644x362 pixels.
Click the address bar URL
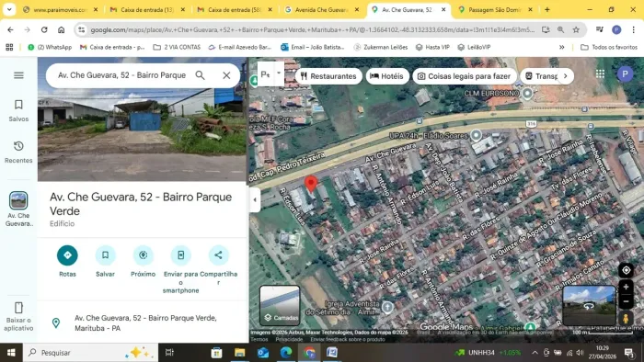click(312, 29)
